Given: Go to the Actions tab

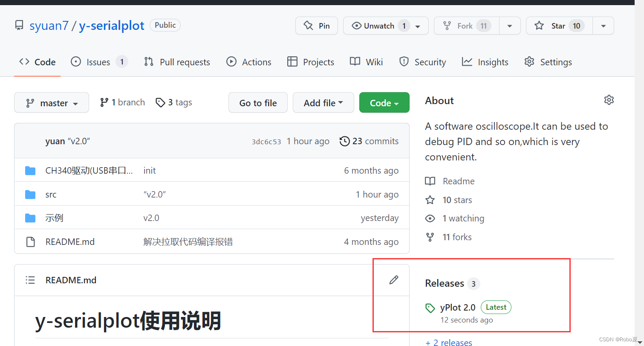Looking at the screenshot, I should pos(249,62).
